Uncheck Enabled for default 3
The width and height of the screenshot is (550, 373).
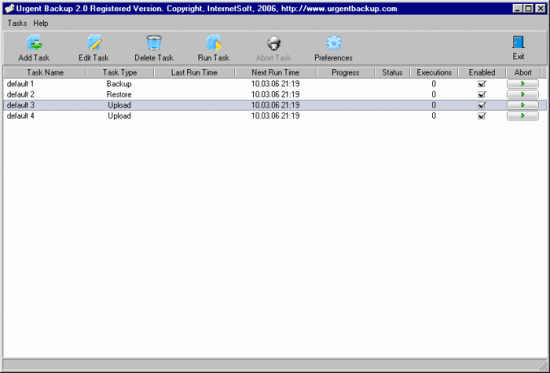(x=482, y=105)
